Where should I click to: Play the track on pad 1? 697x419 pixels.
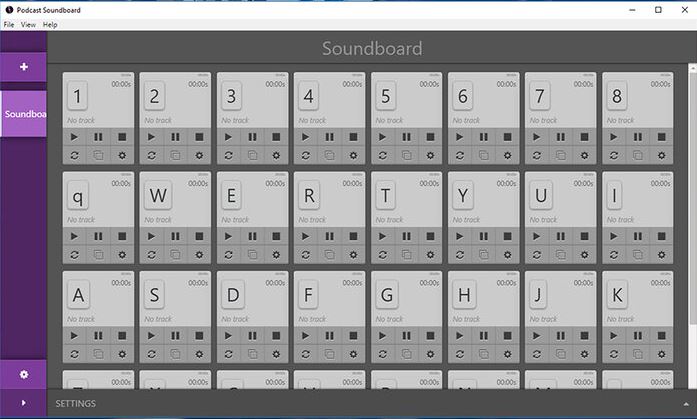74,137
